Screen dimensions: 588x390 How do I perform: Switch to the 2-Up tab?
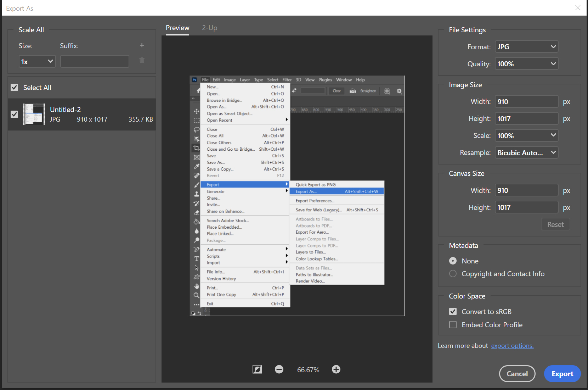coord(210,28)
